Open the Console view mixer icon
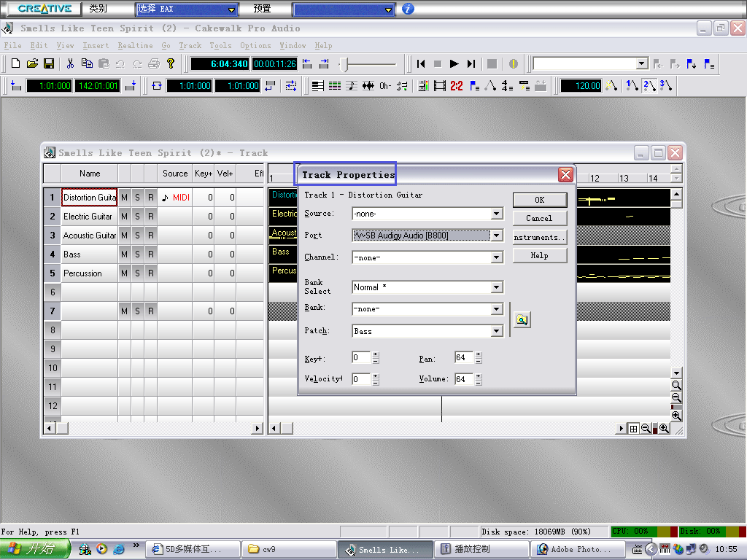 pos(423,86)
